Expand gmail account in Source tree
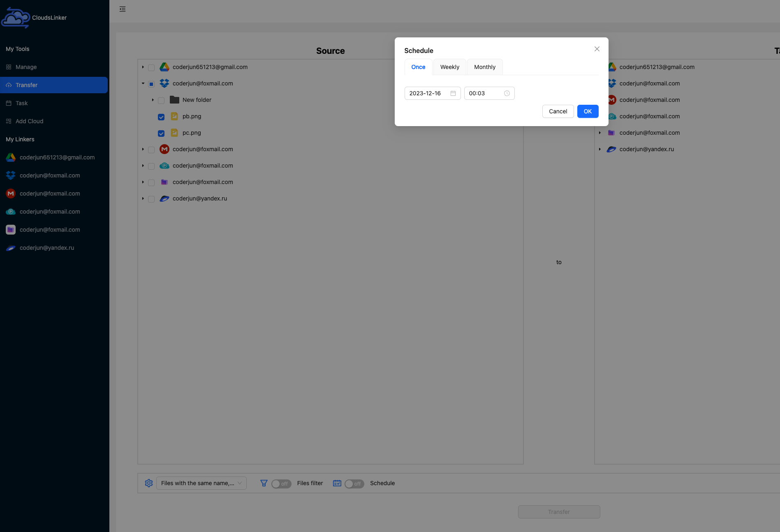 click(143, 67)
